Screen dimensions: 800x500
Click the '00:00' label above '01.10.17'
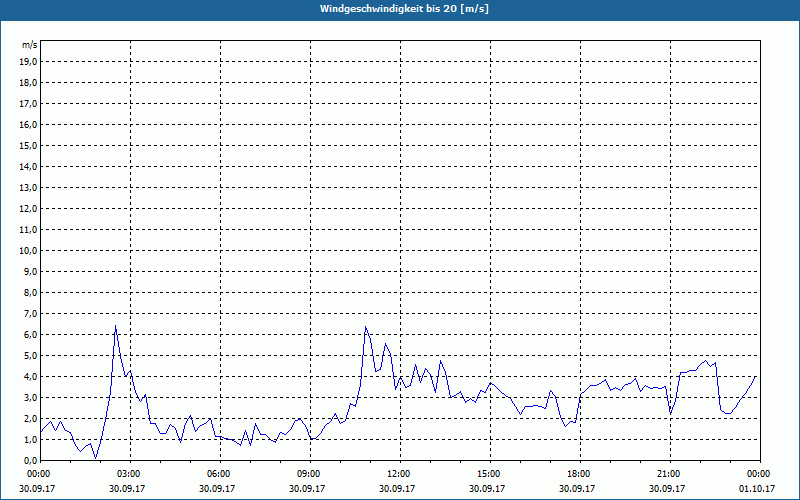(x=759, y=474)
